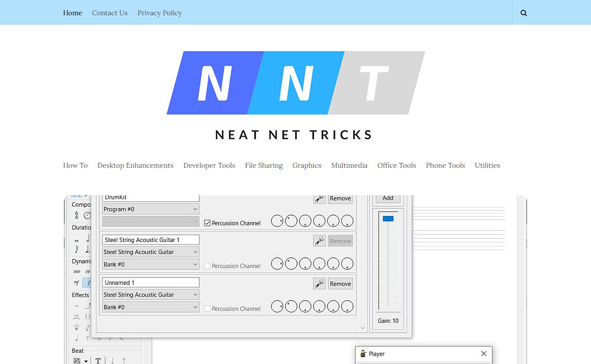The image size is (591, 364).
Task: Remove the Unnamed 1 channel
Action: tap(340, 283)
